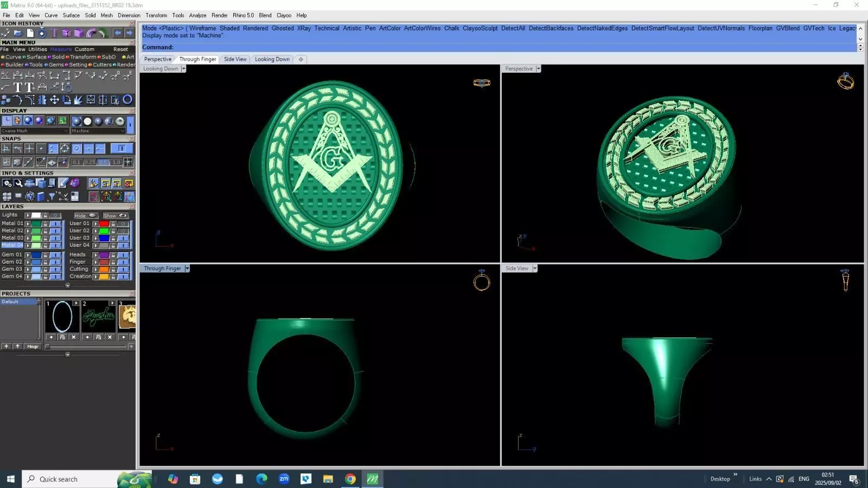This screenshot has height=488, width=868.
Task: Click the forward arrow in Icon History
Action: coord(129,33)
